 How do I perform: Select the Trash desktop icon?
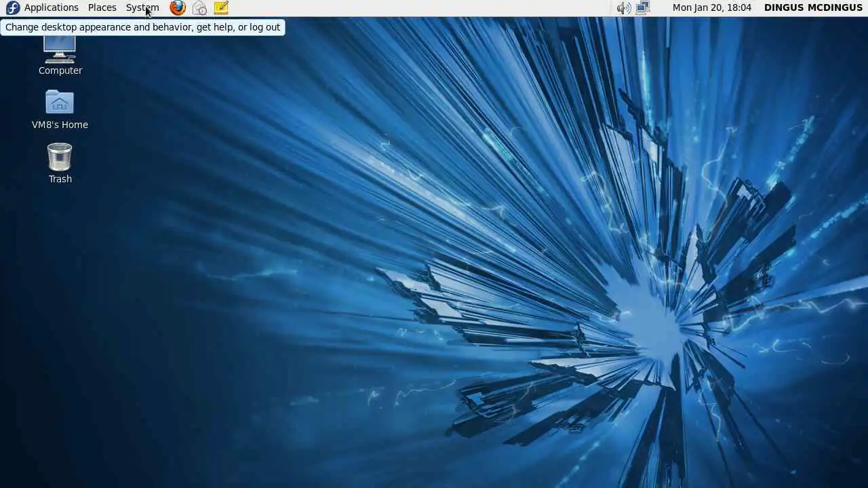[60, 157]
